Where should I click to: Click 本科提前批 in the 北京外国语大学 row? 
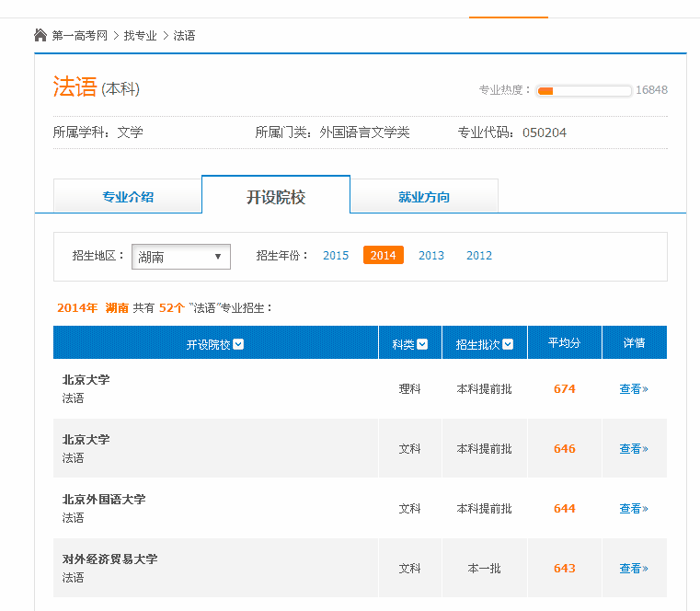tap(484, 509)
